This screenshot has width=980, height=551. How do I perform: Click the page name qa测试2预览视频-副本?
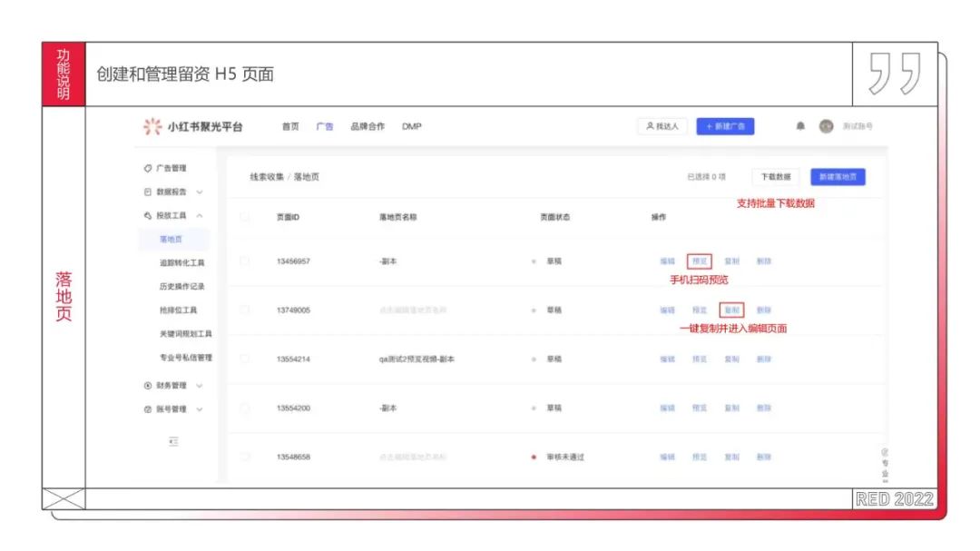[x=416, y=359]
